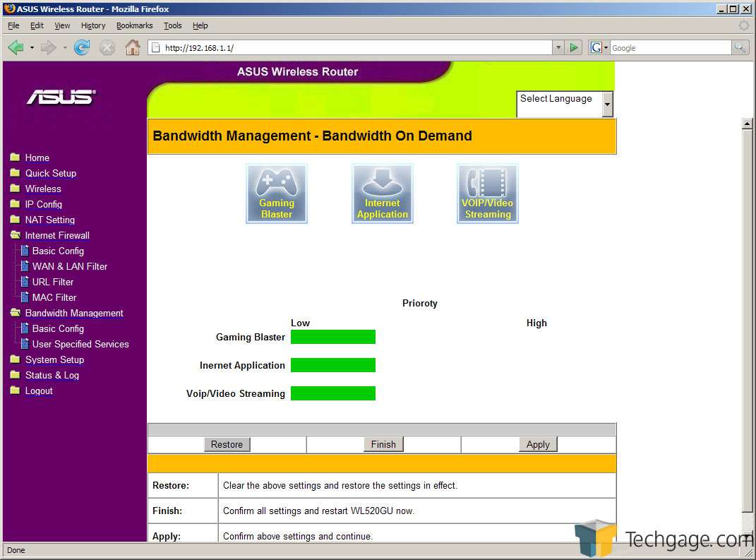Click the forward navigation arrow
The width and height of the screenshot is (756, 560).
(x=48, y=47)
